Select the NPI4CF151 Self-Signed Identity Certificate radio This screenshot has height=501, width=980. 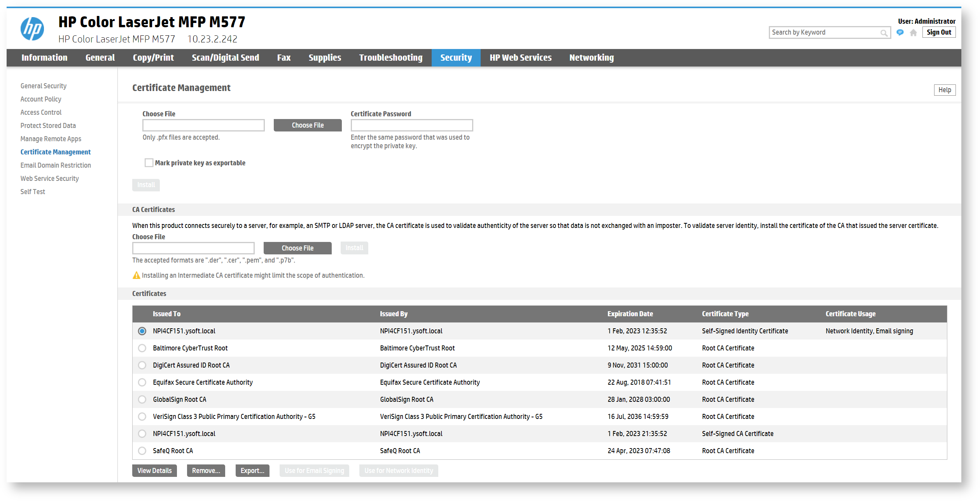click(142, 331)
